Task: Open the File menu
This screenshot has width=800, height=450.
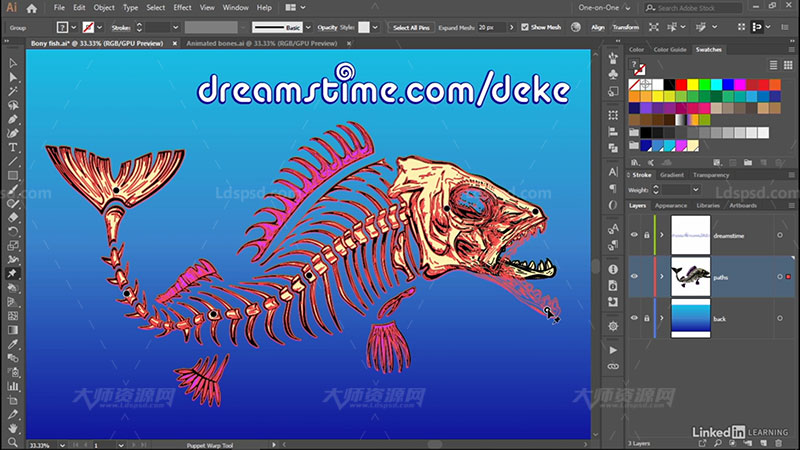Action: point(59,8)
